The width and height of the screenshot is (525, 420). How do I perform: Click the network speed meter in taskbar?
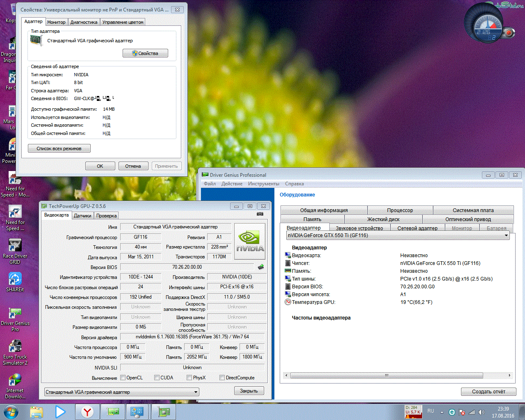pos(413,411)
